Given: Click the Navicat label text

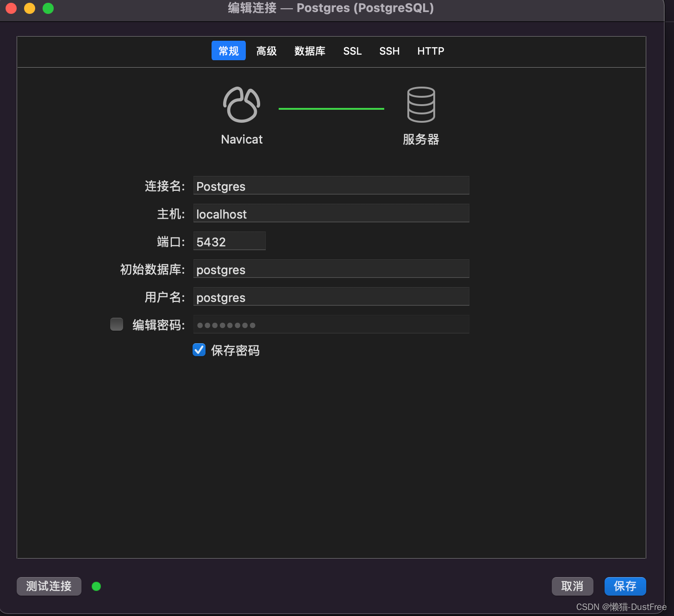Looking at the screenshot, I should coord(242,139).
